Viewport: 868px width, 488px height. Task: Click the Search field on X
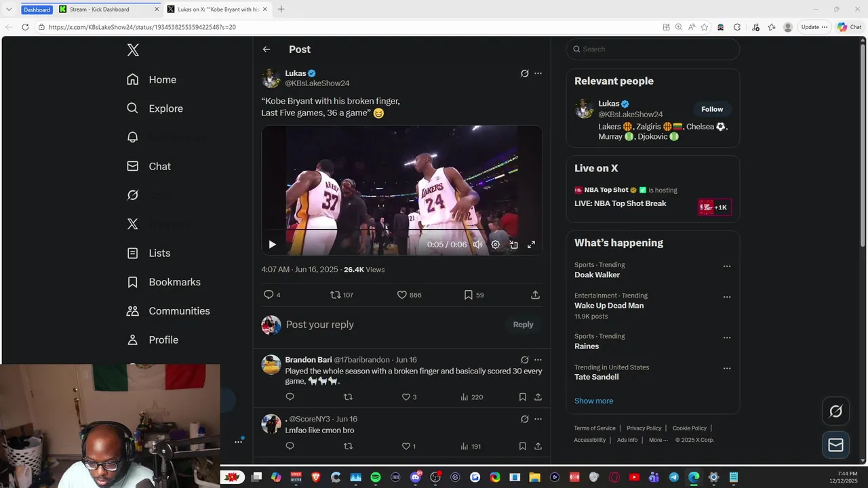point(653,49)
